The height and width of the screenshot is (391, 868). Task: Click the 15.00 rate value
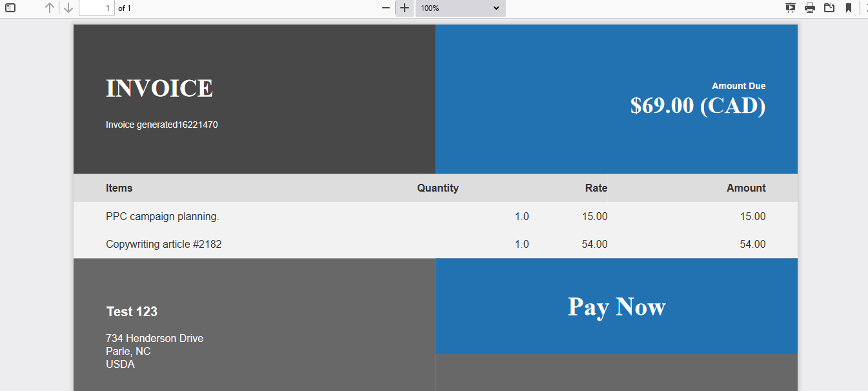click(594, 216)
